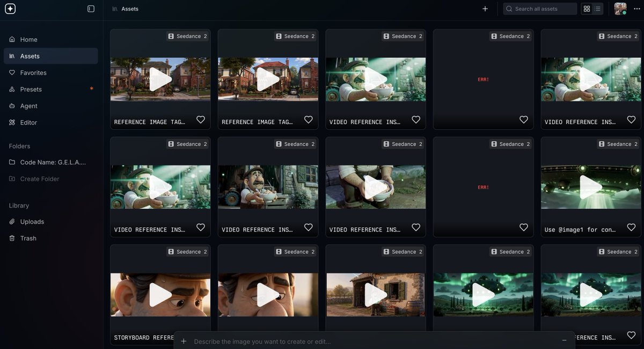This screenshot has width=644, height=349.
Task: Click the Seedance 2 badge on the stone farmhouse card
Action: pyautogui.click(x=402, y=252)
